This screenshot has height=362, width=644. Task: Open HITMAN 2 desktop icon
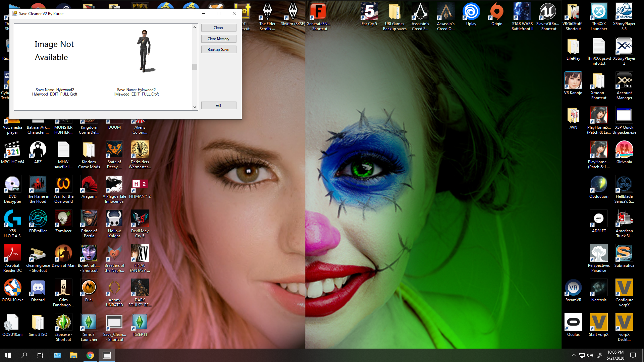point(140,187)
